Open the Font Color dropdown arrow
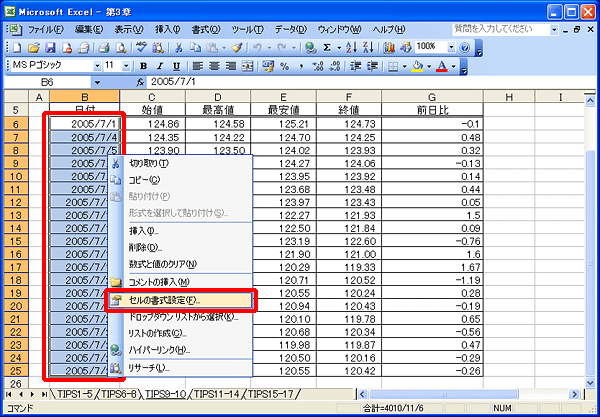 coord(453,67)
